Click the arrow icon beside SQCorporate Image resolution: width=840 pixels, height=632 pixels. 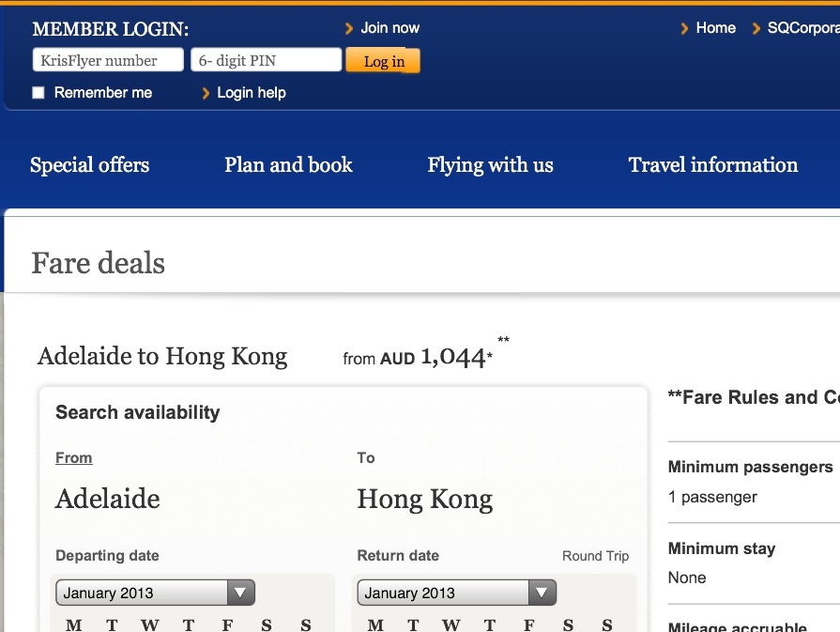tap(756, 29)
